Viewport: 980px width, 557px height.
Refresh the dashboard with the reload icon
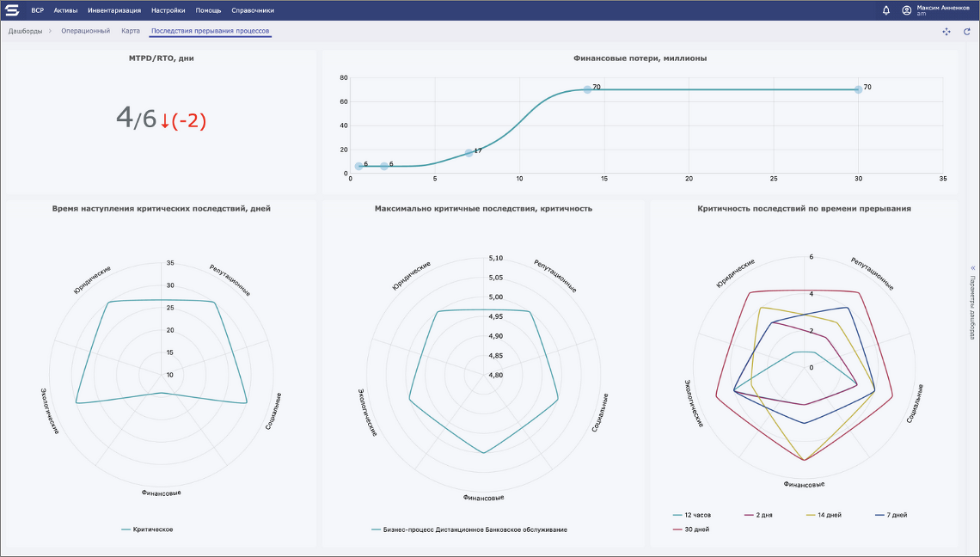(966, 31)
